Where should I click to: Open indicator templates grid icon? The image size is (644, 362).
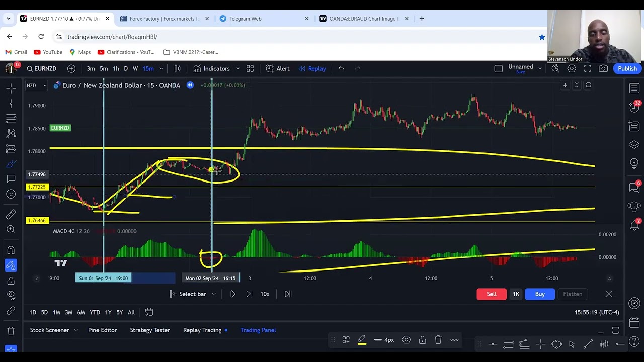(x=250, y=69)
